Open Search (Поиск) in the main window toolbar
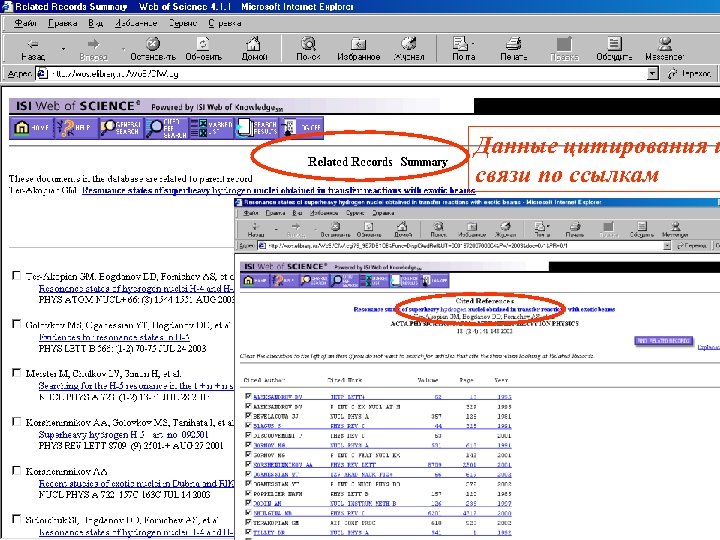This screenshot has height=540, width=720. click(x=308, y=49)
